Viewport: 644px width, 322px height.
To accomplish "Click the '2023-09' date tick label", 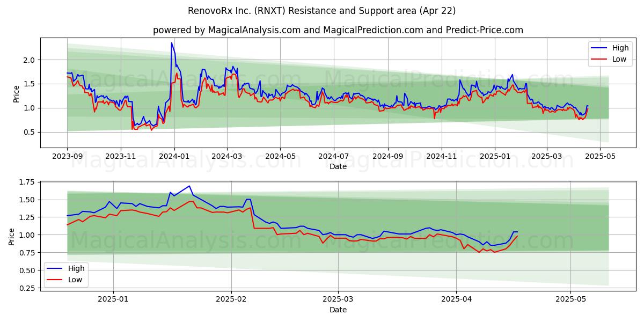I will [x=67, y=156].
